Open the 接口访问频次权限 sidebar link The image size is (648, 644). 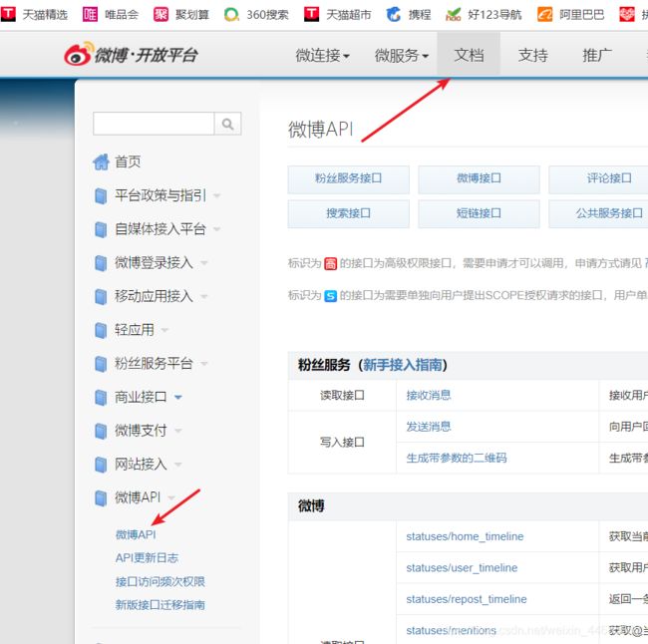[160, 581]
